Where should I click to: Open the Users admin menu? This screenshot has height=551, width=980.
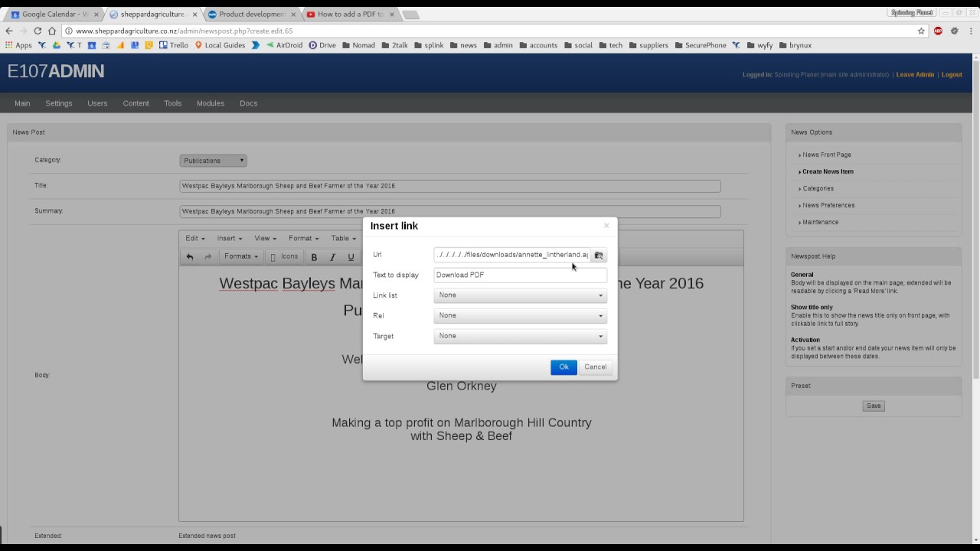tap(97, 103)
